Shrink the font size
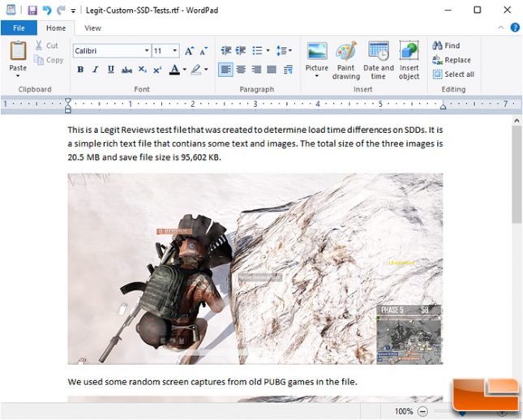This screenshot has width=523, height=420. 204,51
